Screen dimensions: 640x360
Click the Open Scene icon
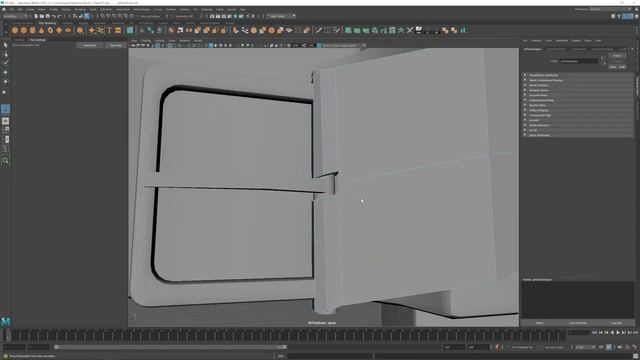tap(42, 16)
